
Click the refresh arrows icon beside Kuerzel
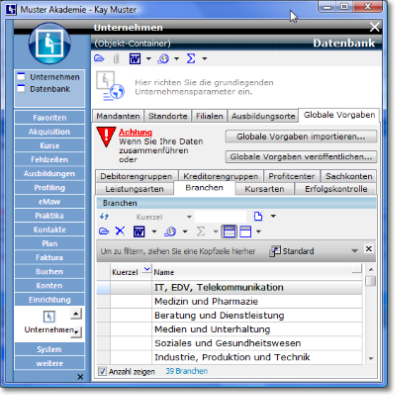[104, 217]
